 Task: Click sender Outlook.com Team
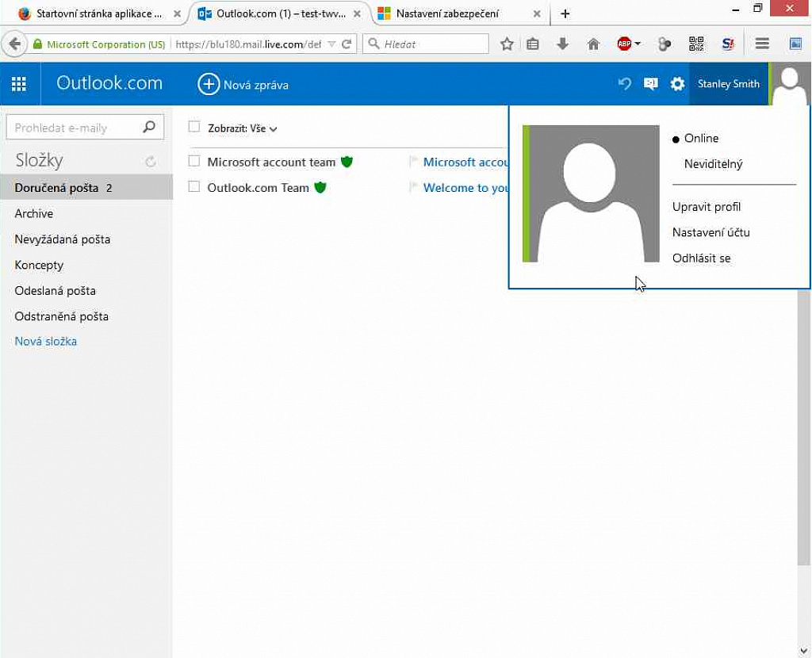(258, 187)
